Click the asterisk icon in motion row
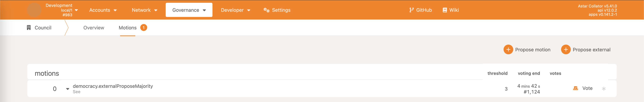The image size is (644, 102). click(x=604, y=89)
